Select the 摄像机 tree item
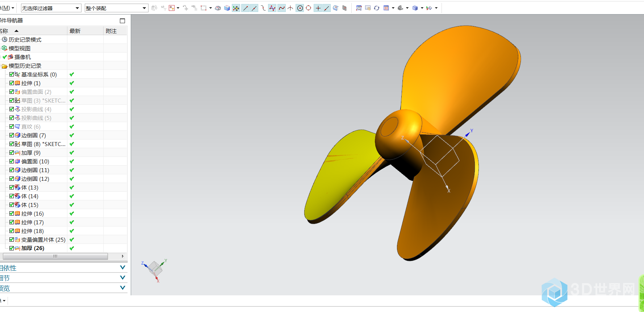The image size is (644, 312). pos(22,57)
